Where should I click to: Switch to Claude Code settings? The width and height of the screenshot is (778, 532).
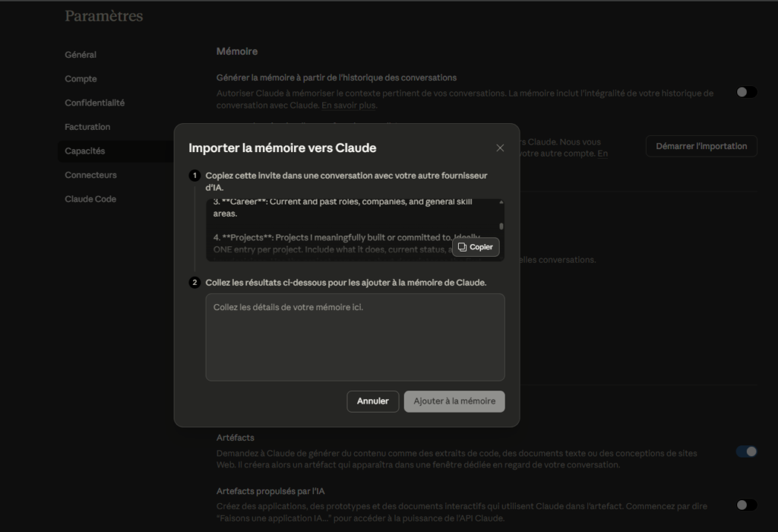[90, 199]
